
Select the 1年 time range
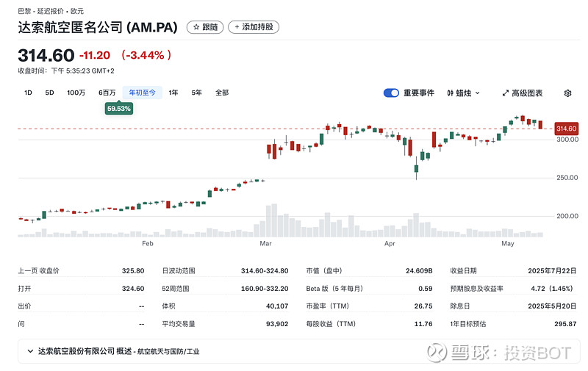point(173,93)
